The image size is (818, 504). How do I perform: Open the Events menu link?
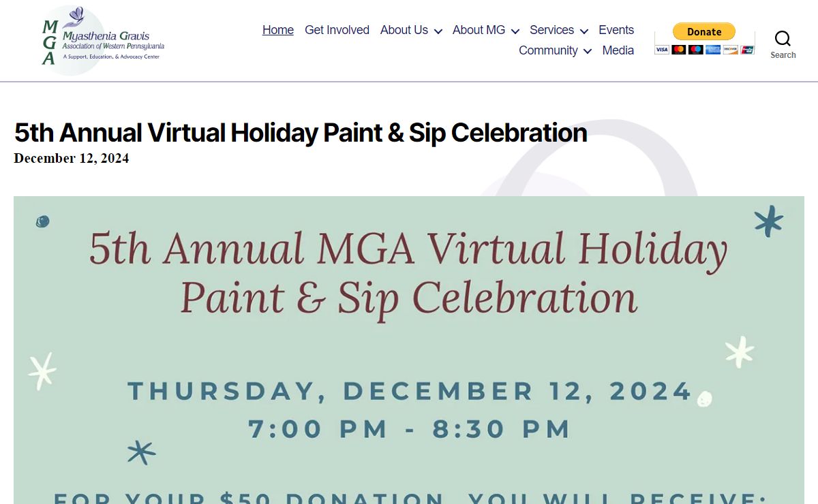[616, 30]
